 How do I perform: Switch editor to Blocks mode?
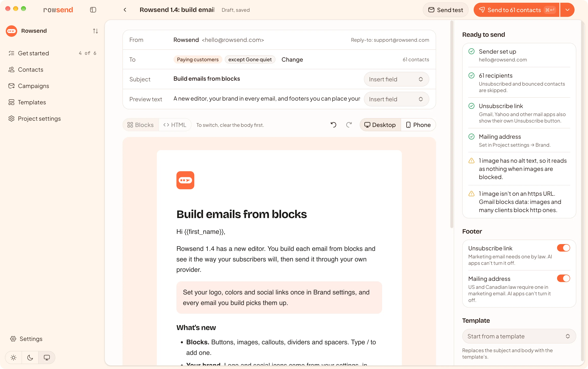(141, 125)
